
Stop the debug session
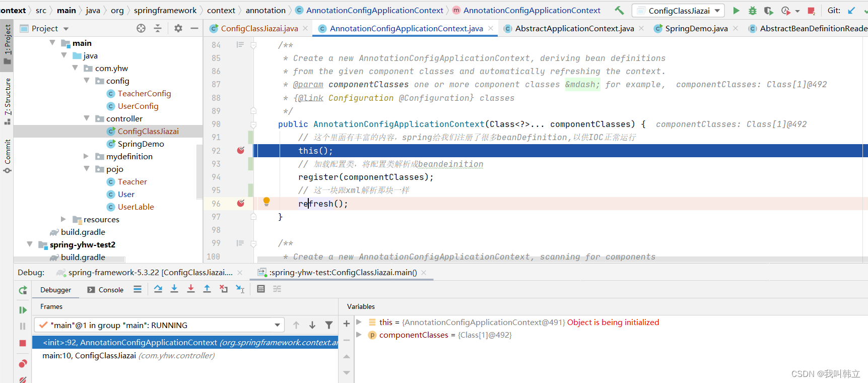(23, 343)
